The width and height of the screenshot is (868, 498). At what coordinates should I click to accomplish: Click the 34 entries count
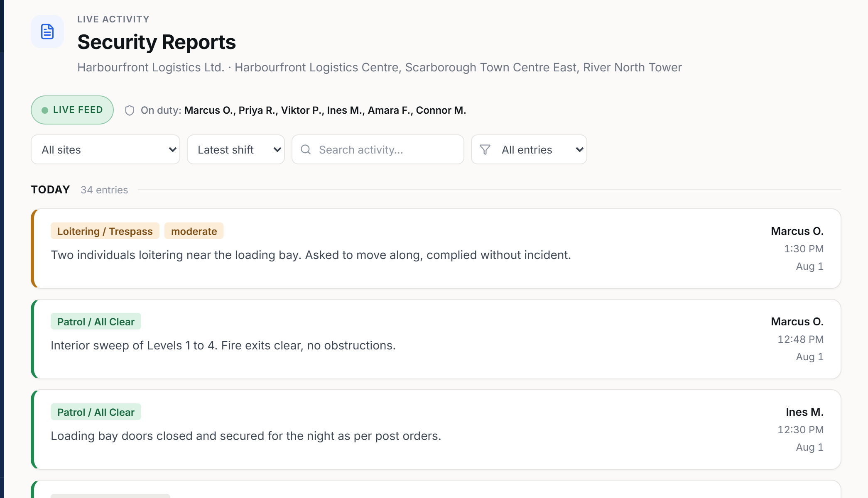tap(104, 190)
